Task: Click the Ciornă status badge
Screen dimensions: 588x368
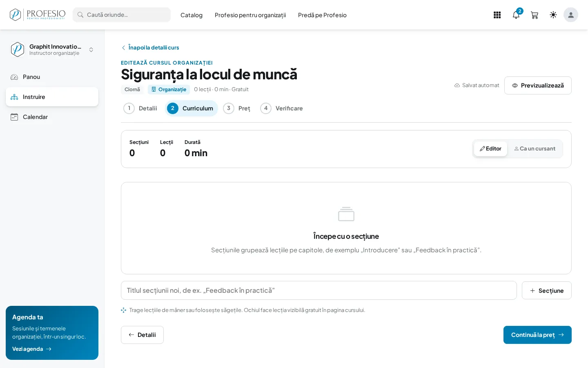Action: tap(132, 90)
